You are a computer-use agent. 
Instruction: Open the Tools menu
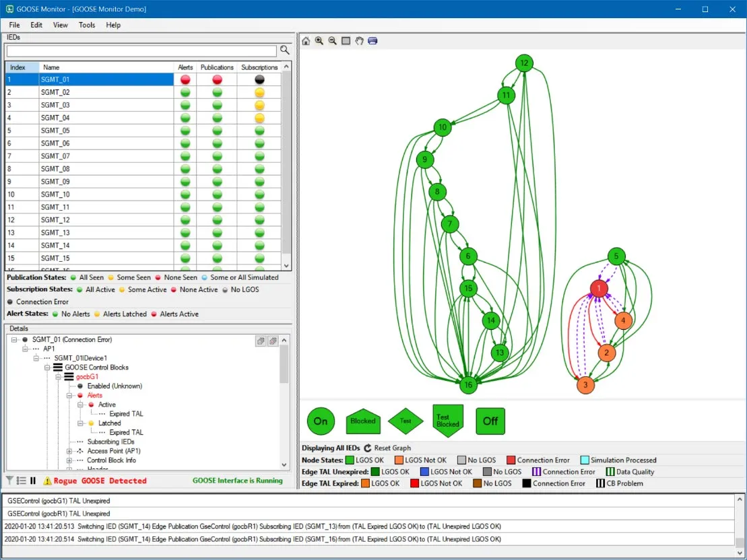click(87, 25)
